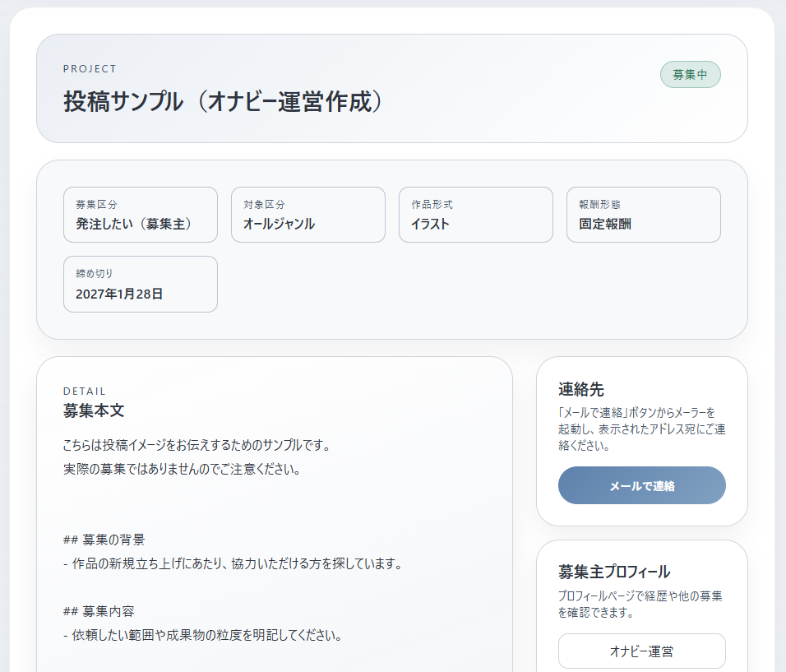Screen dimensions: 786x672
Task: Click the メールで連絡 button
Action: [x=641, y=485]
